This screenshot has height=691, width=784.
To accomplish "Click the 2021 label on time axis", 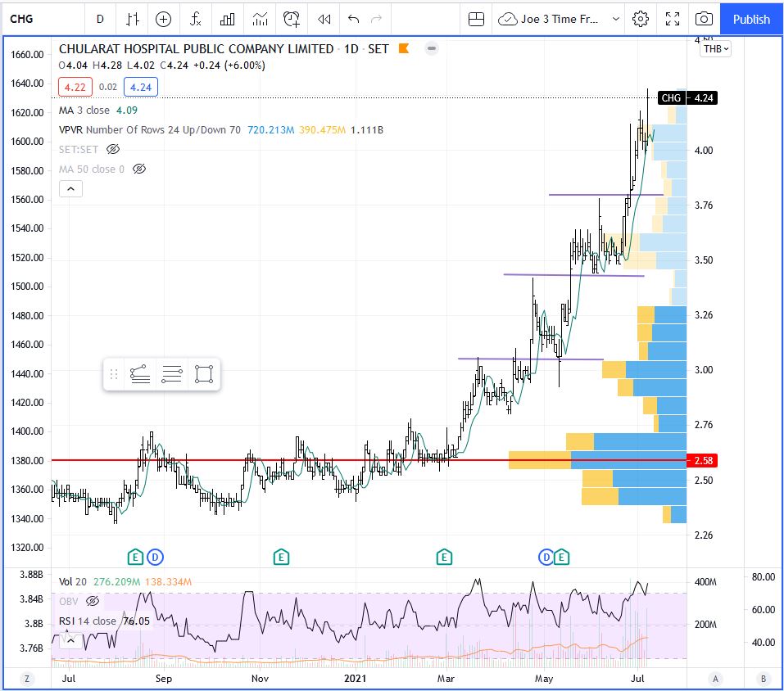I will 355,679.
